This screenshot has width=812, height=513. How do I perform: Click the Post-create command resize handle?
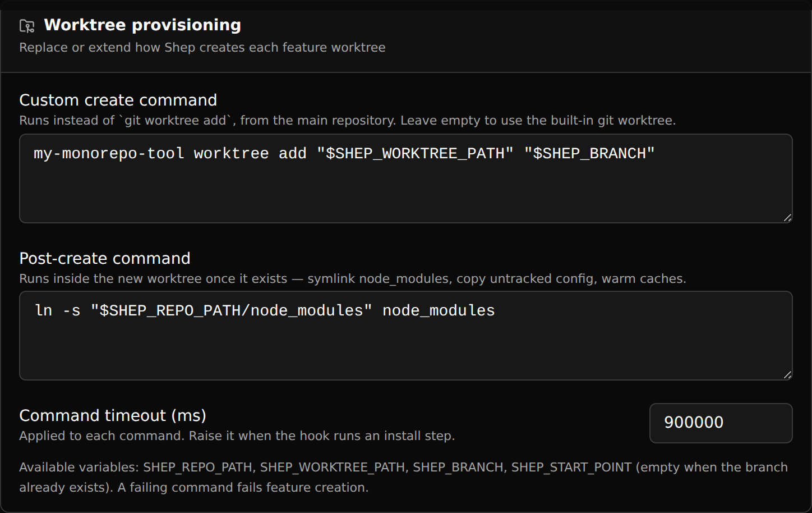point(787,375)
